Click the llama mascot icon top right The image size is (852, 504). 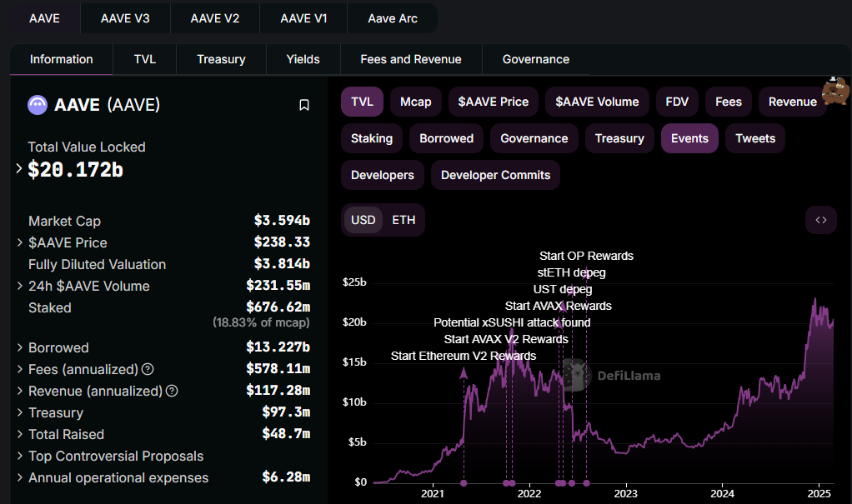(834, 91)
